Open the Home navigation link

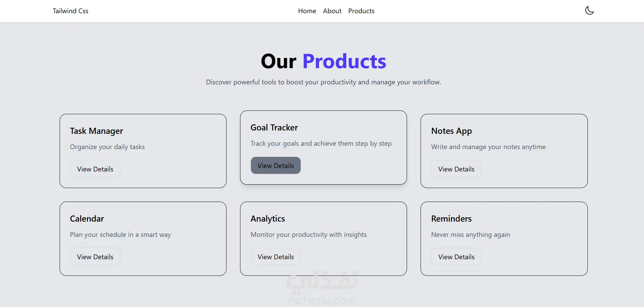click(x=307, y=11)
